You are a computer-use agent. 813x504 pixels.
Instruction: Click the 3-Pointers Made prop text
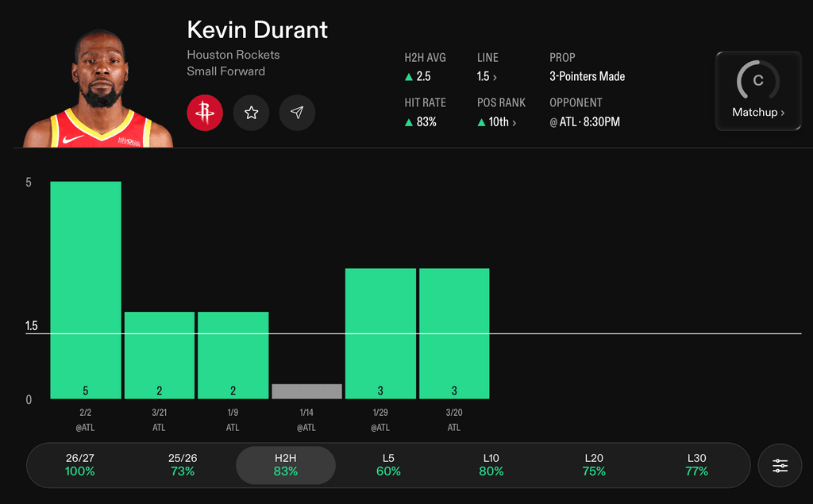[x=587, y=77]
